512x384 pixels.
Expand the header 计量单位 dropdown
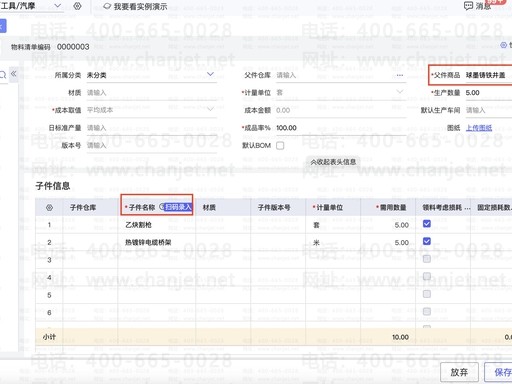[x=400, y=92]
